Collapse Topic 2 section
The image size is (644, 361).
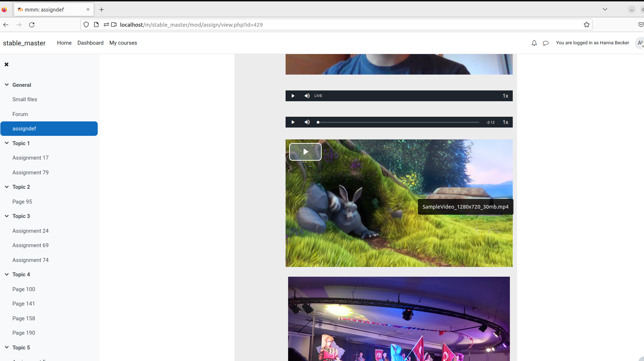(6, 187)
